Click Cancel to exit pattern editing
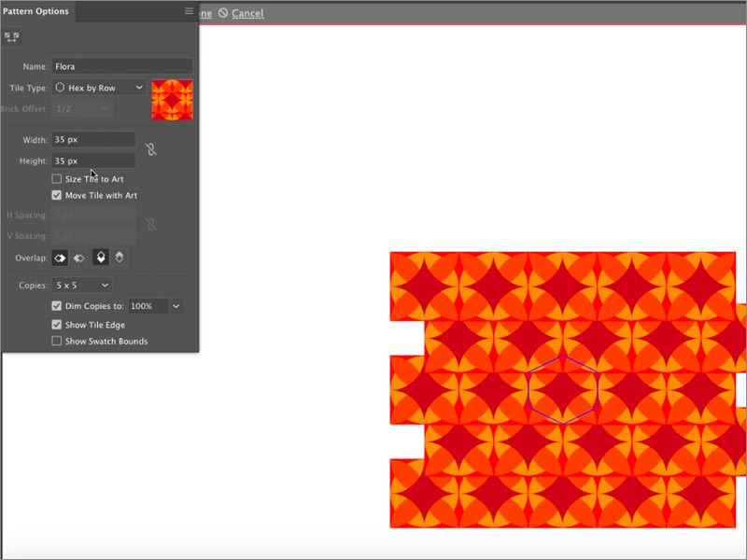This screenshot has width=747, height=560. coord(247,13)
